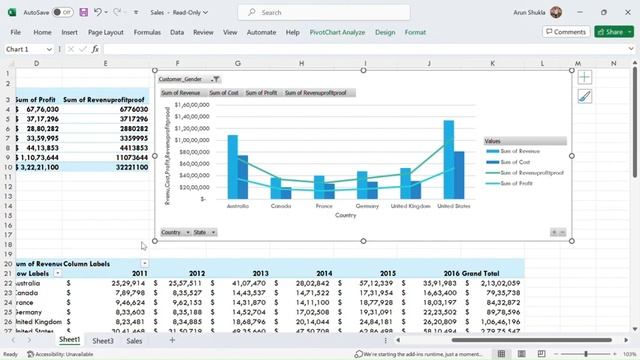Open the Row Labels filter dropdown

[x=58, y=273]
